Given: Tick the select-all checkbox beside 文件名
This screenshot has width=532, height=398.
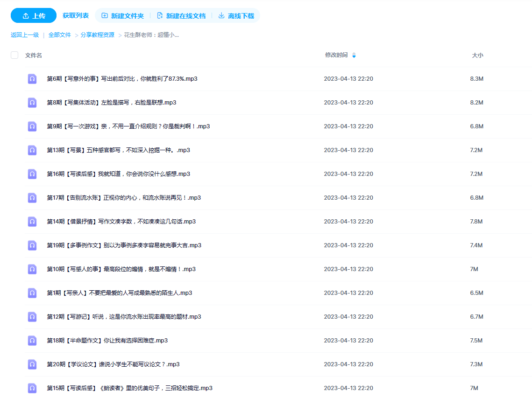Looking at the screenshot, I should pyautogui.click(x=14, y=55).
